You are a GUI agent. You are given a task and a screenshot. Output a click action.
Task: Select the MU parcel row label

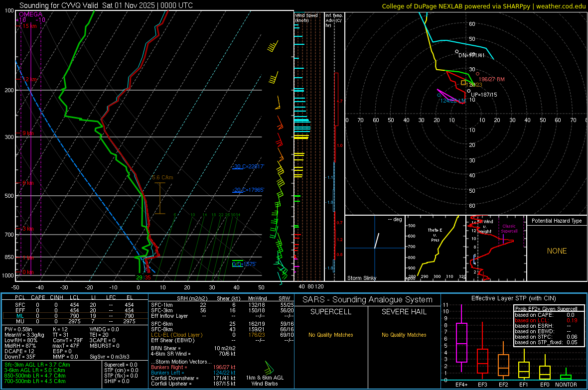[x=20, y=321]
